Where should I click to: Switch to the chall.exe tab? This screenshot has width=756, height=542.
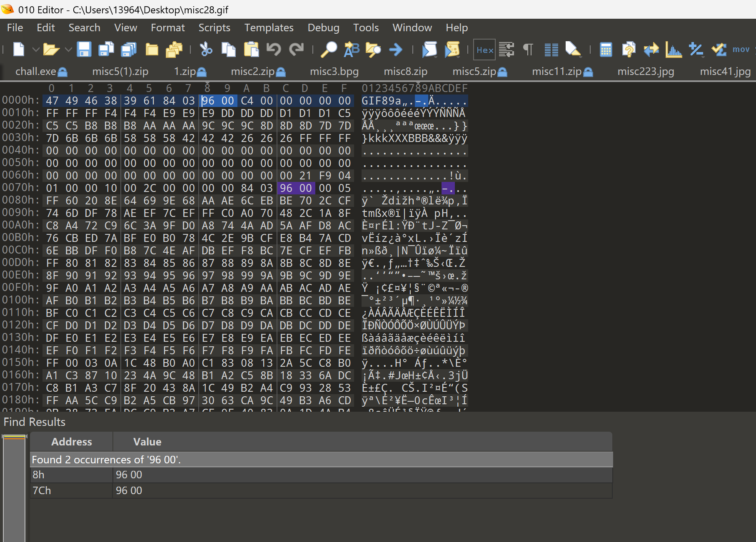coord(41,72)
